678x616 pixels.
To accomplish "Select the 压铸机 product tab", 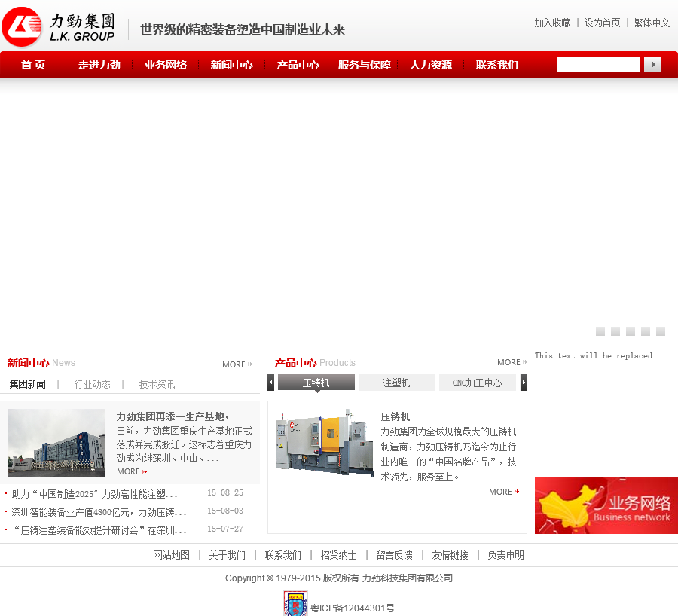I will [x=316, y=383].
